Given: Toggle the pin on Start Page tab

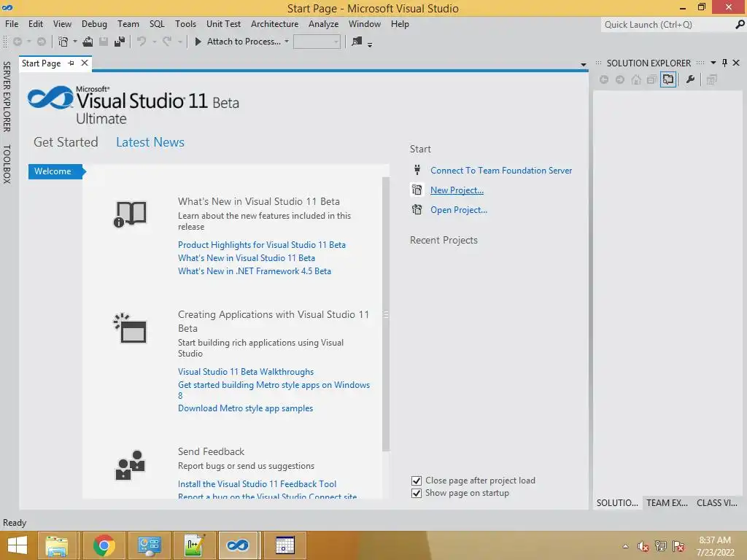Looking at the screenshot, I should click(x=71, y=63).
